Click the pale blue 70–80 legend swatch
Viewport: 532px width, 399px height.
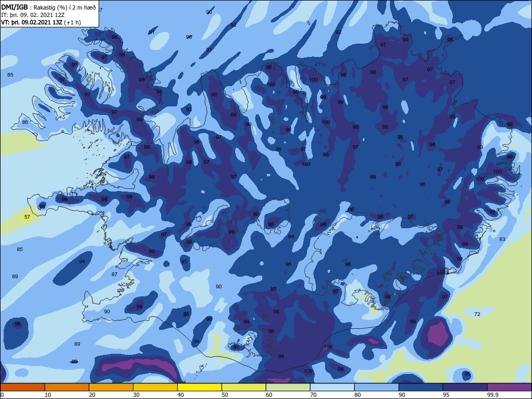332,387
